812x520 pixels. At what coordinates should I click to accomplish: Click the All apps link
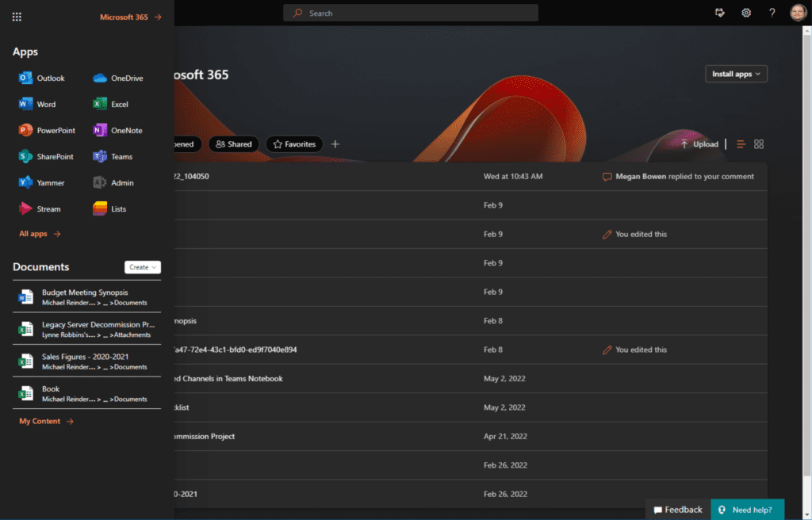(40, 234)
